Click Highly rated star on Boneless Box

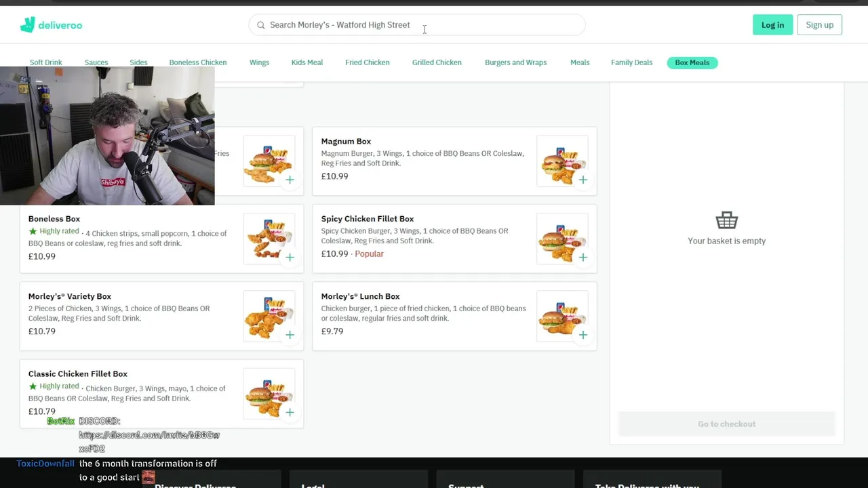click(x=33, y=231)
